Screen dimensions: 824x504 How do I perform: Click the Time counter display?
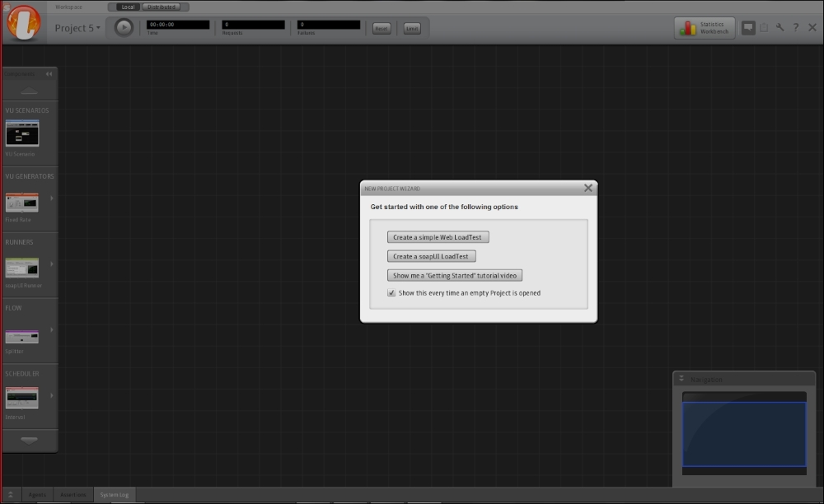coord(178,25)
